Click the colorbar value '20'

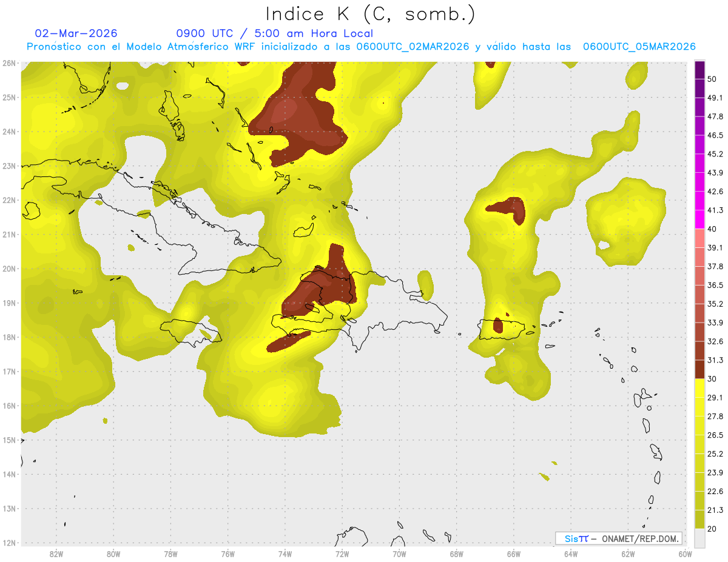click(x=712, y=529)
